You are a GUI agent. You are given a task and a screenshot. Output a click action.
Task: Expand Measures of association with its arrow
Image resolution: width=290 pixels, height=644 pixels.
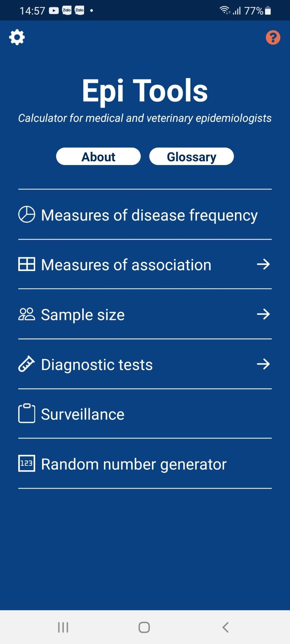click(x=263, y=264)
